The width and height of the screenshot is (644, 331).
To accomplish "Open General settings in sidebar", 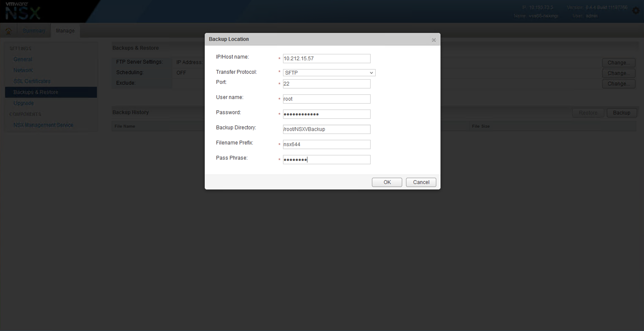I will pos(23,59).
